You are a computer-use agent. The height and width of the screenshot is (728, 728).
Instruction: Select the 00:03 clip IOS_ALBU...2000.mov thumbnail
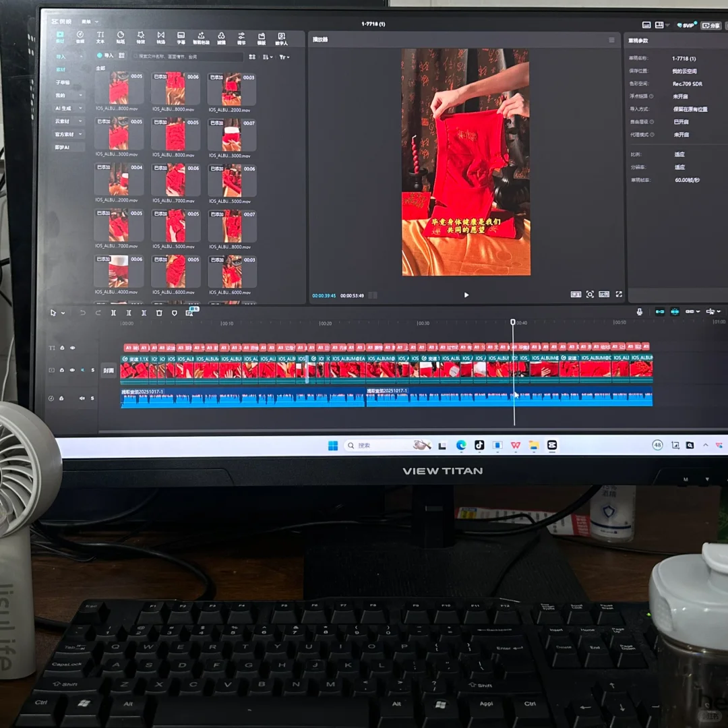point(232,89)
